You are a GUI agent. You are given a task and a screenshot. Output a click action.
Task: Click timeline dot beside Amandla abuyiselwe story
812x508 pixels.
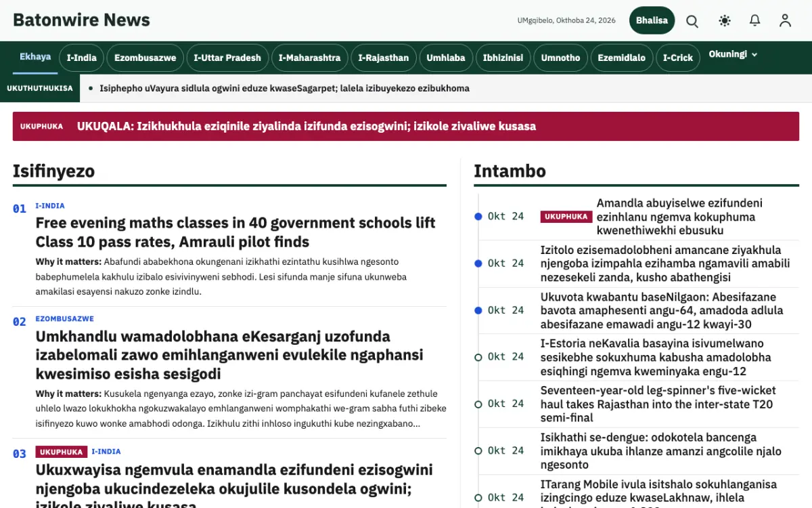[x=478, y=217]
